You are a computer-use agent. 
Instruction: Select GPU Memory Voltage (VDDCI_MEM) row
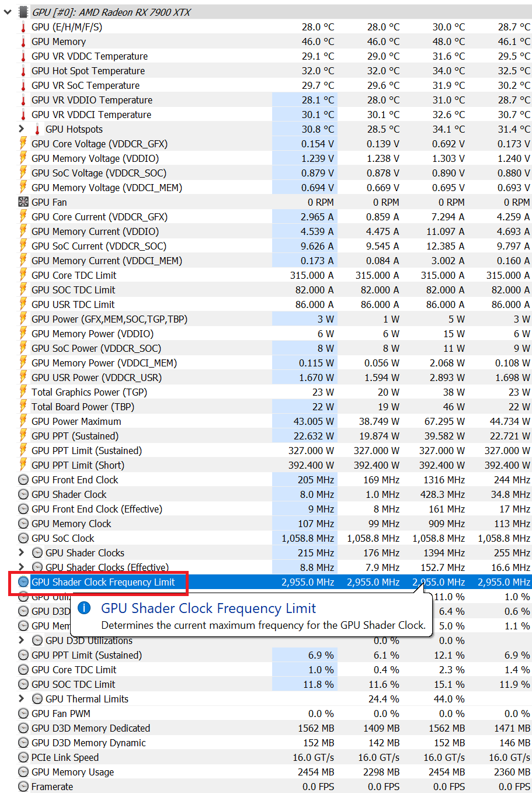274,188
